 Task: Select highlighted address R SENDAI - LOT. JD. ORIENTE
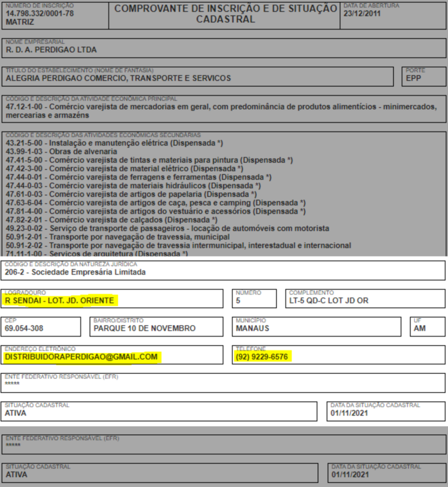(x=59, y=301)
